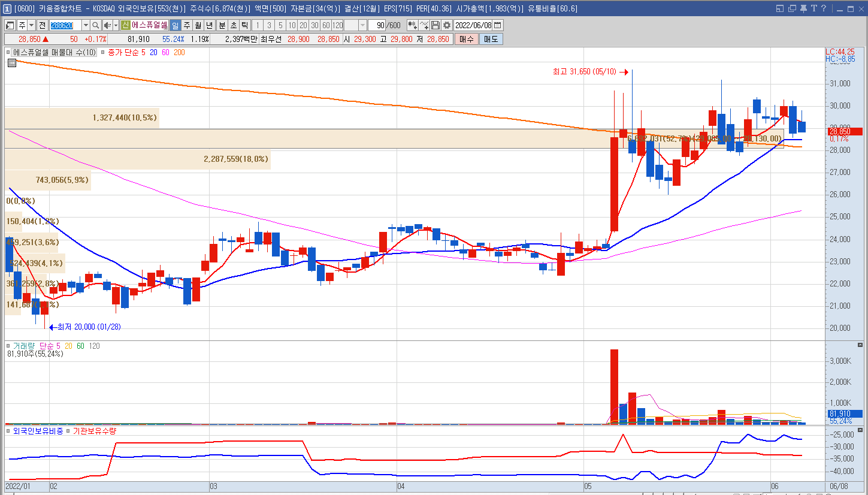Click 에스퓨얼셀 stock name field
This screenshot has width=868, height=495.
coord(150,25)
